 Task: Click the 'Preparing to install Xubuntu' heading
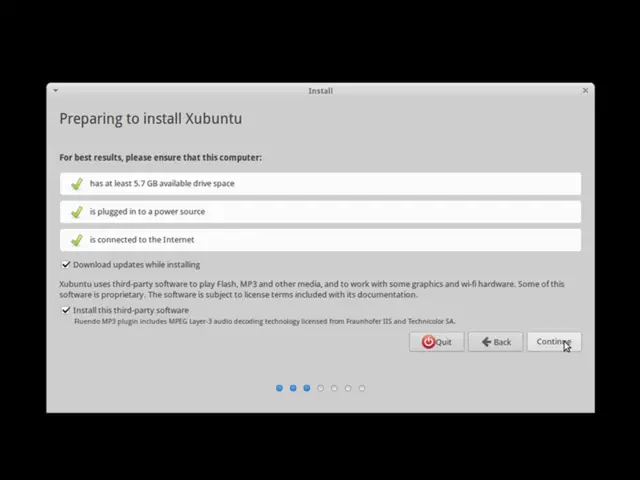click(151, 118)
